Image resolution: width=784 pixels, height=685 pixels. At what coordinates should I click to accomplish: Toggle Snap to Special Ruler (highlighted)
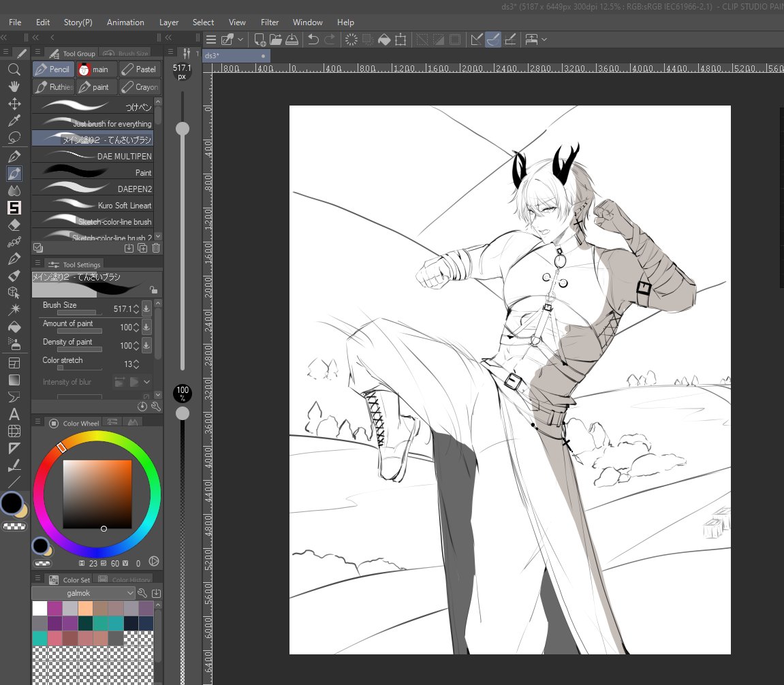pyautogui.click(x=493, y=39)
